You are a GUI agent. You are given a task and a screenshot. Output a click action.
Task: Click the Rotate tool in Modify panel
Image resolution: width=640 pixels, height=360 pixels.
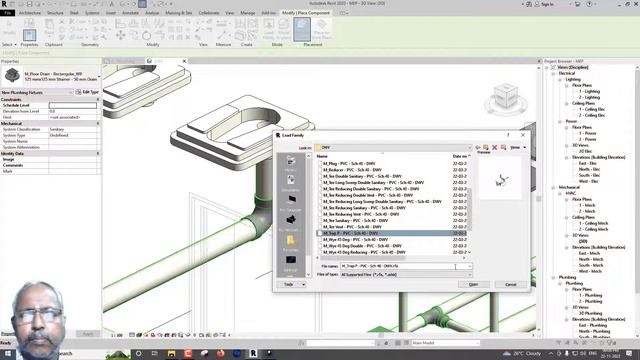tap(146, 36)
